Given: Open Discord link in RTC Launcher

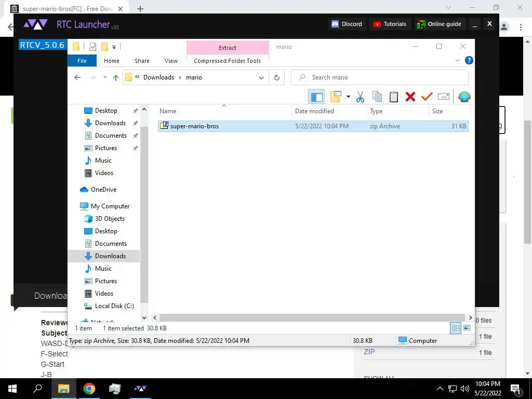Looking at the screenshot, I should coord(347,24).
